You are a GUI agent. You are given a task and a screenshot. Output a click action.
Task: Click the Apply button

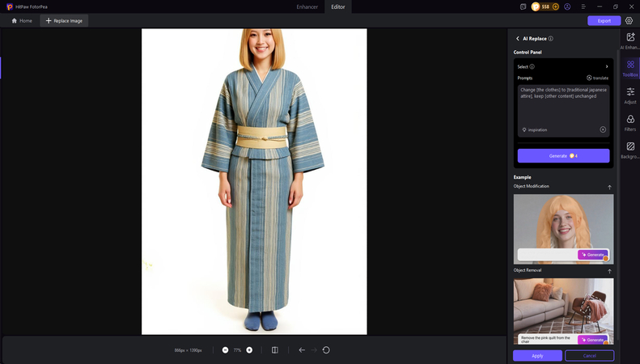537,355
